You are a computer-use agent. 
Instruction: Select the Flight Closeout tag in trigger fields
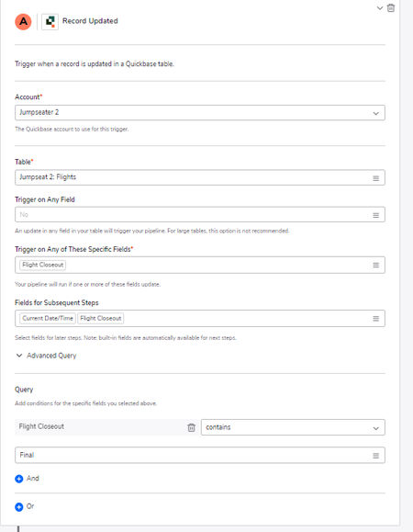(x=43, y=265)
